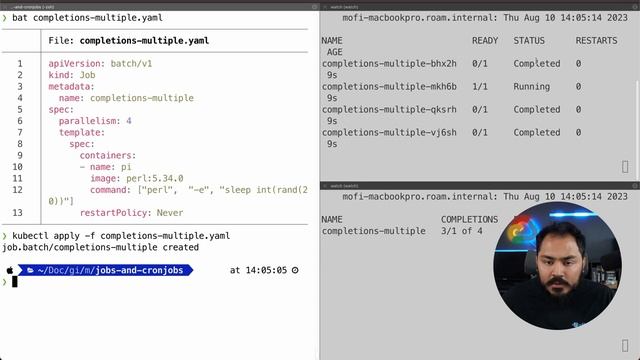Click the pod name completions-multiple-bhx2h

coord(389,64)
